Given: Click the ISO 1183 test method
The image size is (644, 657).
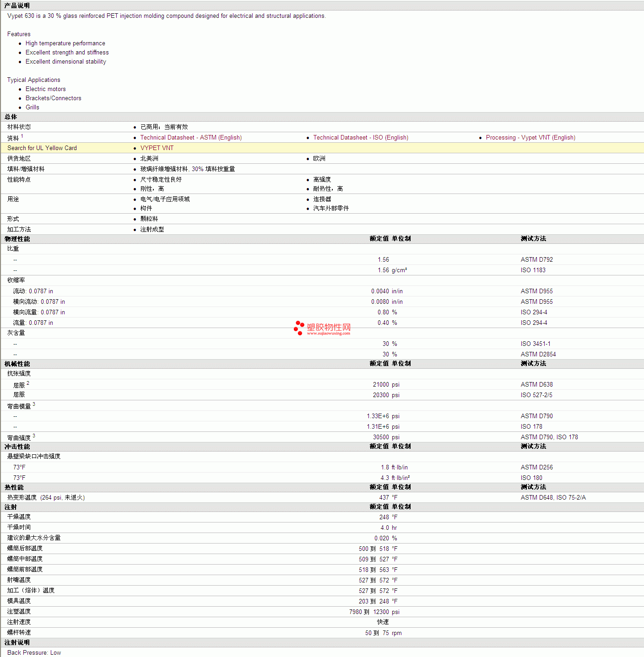Looking at the screenshot, I should point(533,270).
